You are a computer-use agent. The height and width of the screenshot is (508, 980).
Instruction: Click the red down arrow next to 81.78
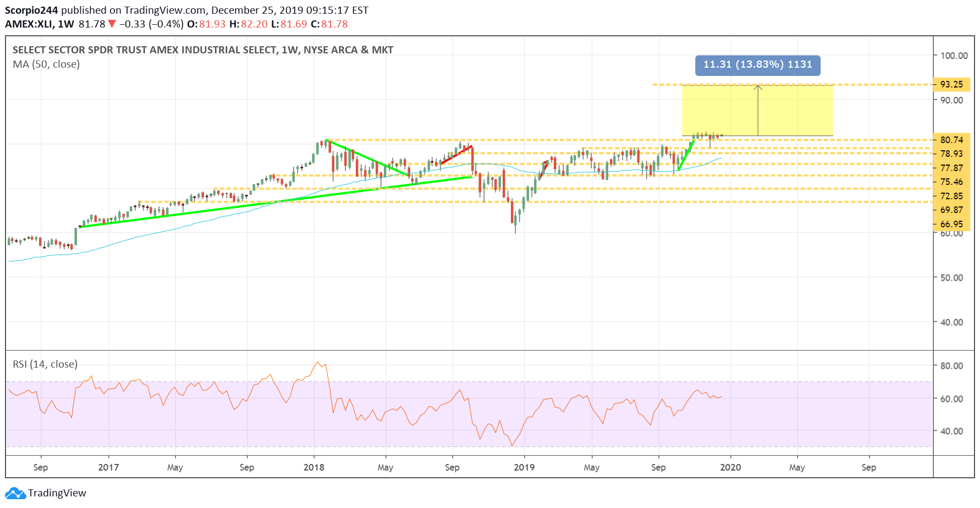click(112, 24)
